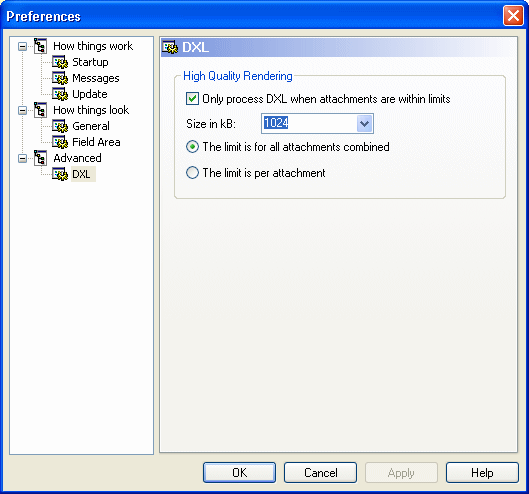
Task: Click the DXL icon in tree
Action: [60, 174]
